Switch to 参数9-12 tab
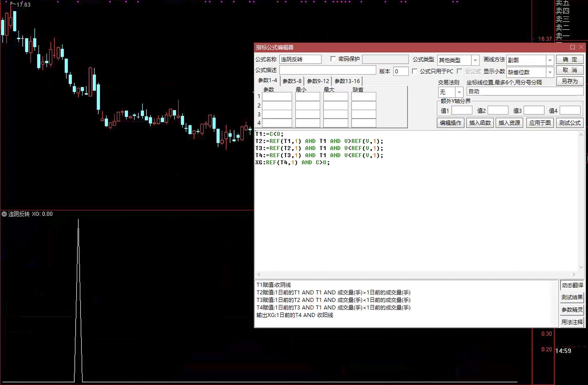588x385 pixels. 318,81
